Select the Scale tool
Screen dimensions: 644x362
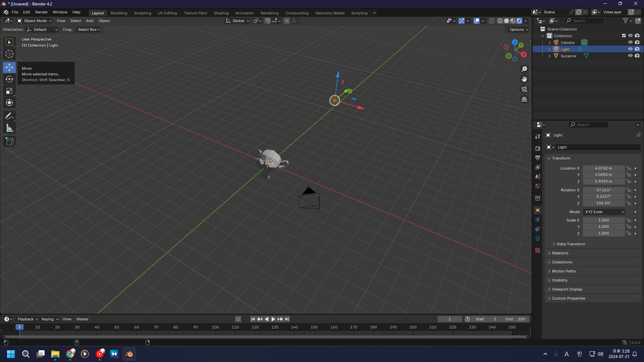click(9, 91)
